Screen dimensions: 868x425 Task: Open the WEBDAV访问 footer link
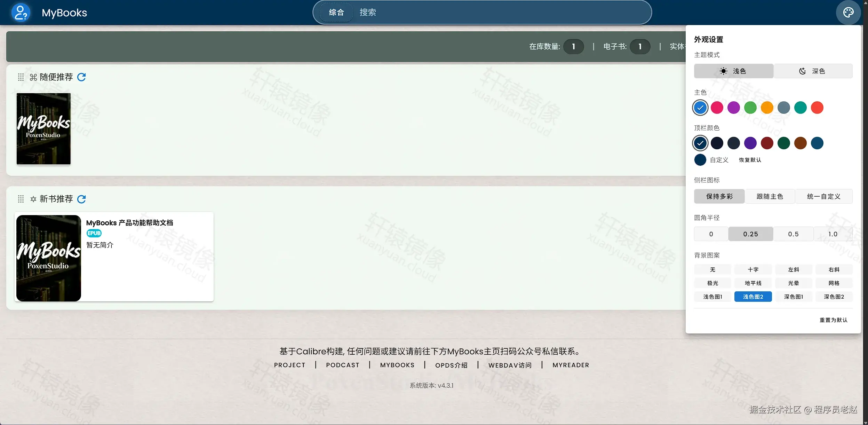click(x=510, y=365)
